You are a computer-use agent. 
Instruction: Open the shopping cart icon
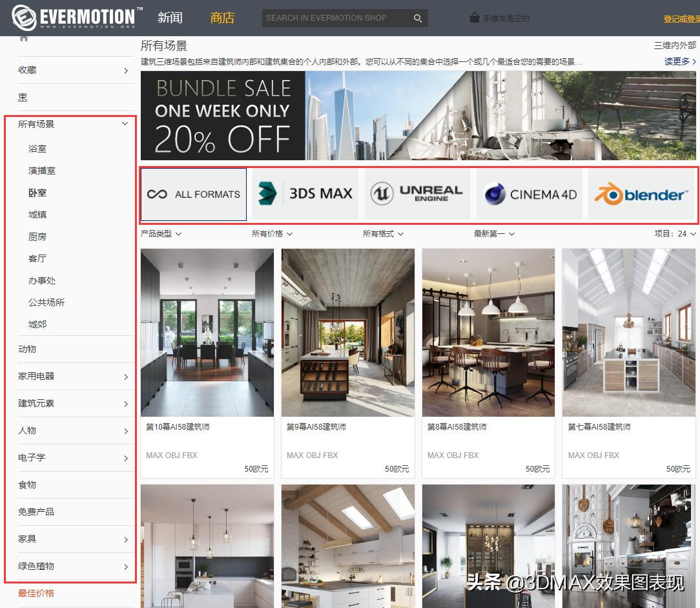(474, 18)
